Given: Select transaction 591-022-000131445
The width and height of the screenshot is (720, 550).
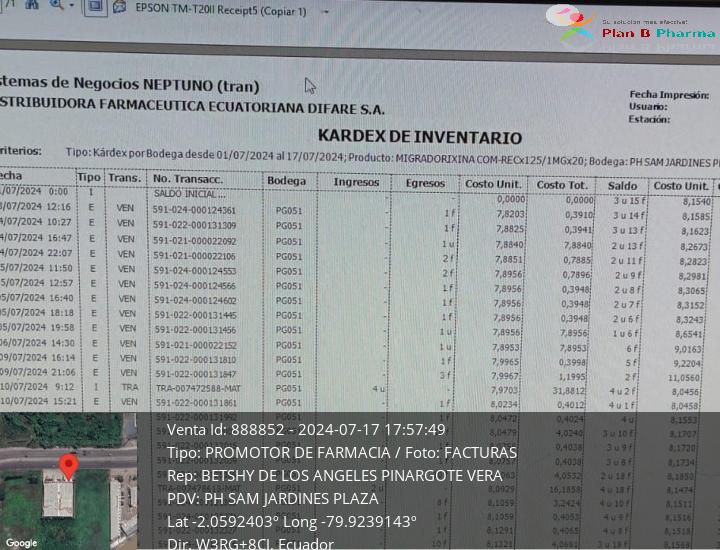Looking at the screenshot, I should (195, 315).
